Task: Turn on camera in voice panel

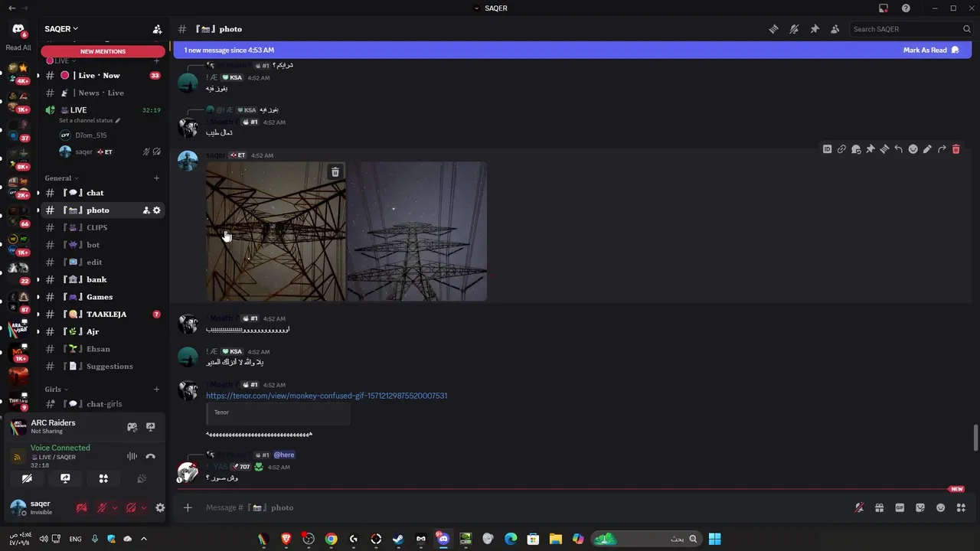Action: [x=27, y=478]
